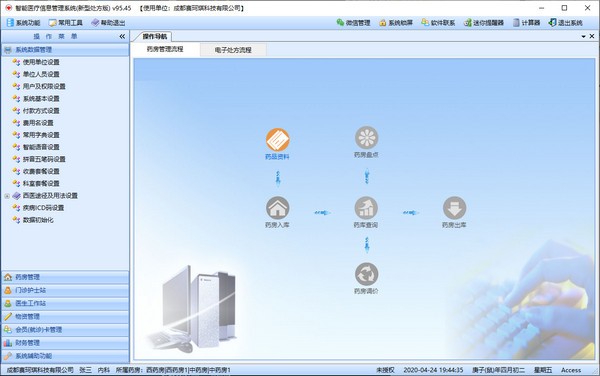Select 系统数据管理 section header
The image size is (600, 376).
[x=65, y=50]
